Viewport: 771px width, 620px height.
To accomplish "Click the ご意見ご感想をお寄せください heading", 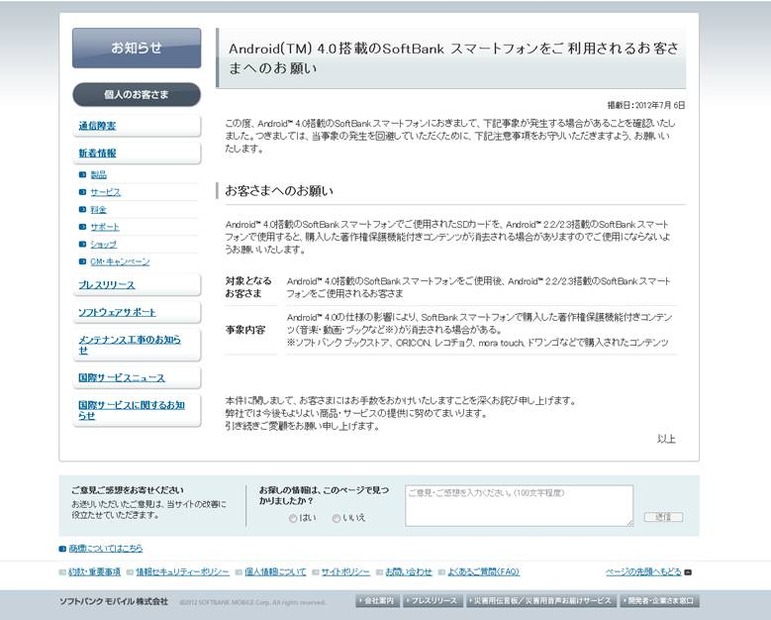I will coord(127,490).
